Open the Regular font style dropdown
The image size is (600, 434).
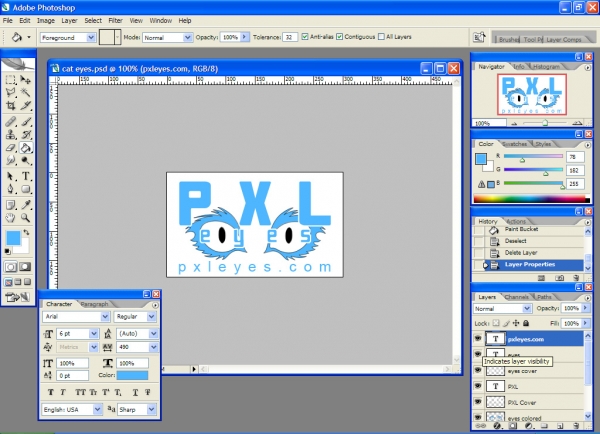tap(152, 317)
